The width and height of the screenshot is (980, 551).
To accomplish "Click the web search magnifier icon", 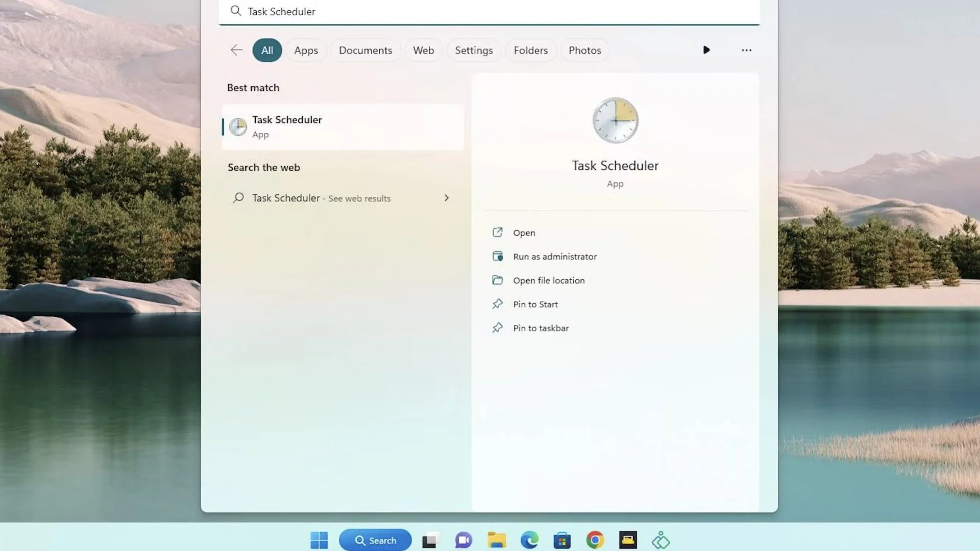I will (238, 198).
